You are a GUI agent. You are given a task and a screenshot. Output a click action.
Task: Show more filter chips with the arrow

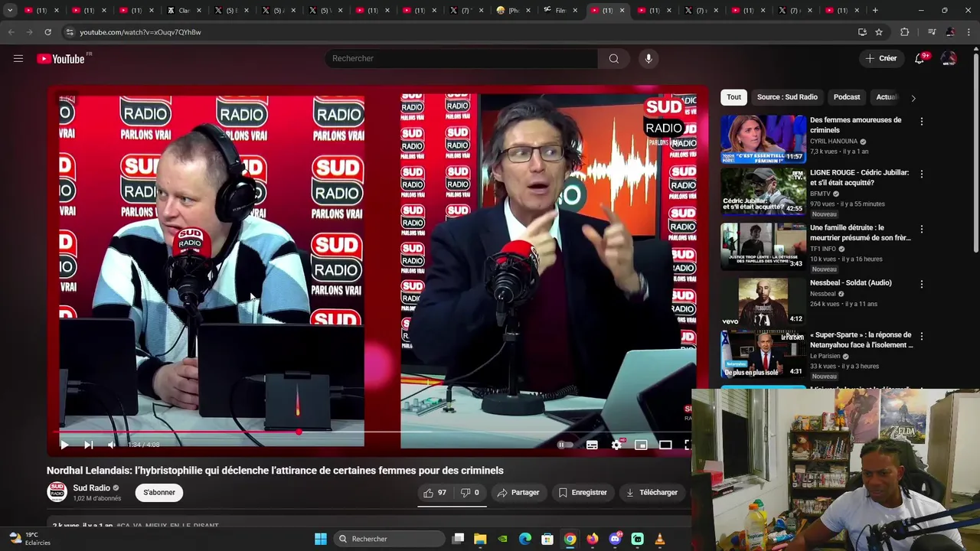tap(913, 98)
